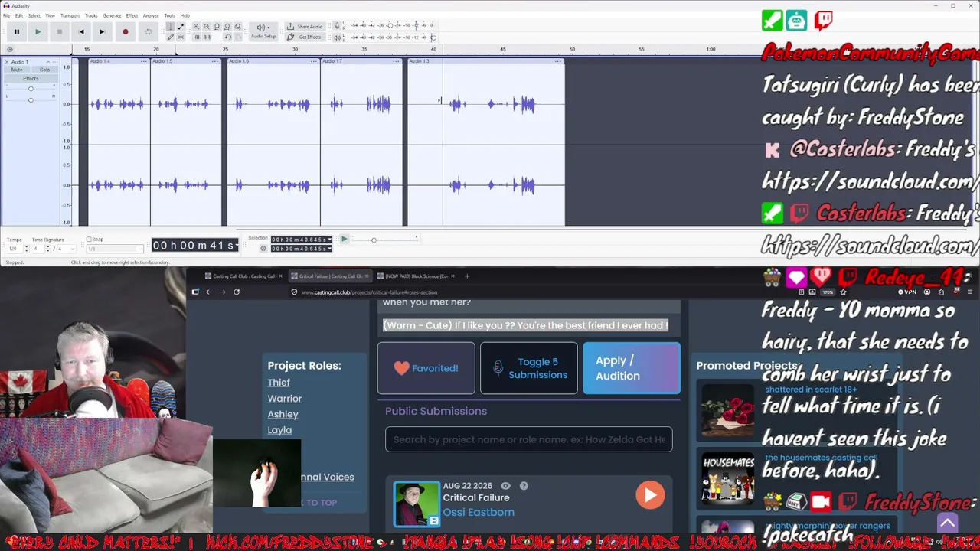Open the Audio Setup dropdown
Screen dimensions: 980x551
pyautogui.click(x=263, y=31)
